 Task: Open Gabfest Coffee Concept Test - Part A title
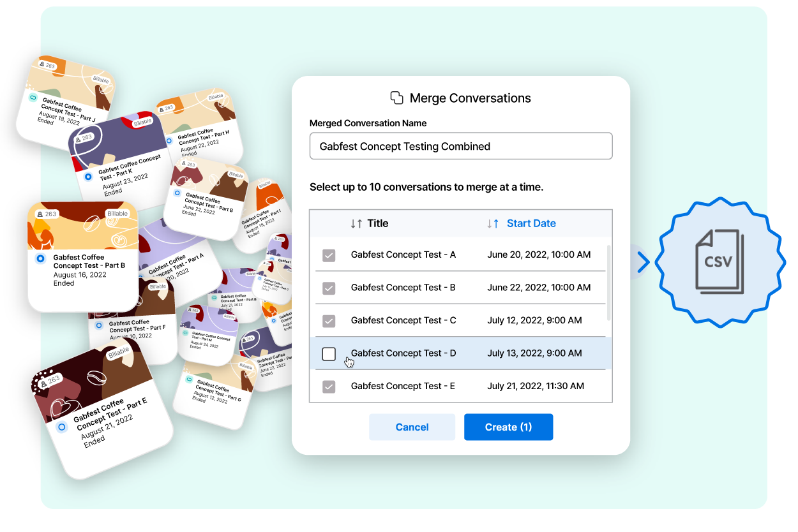point(176,263)
